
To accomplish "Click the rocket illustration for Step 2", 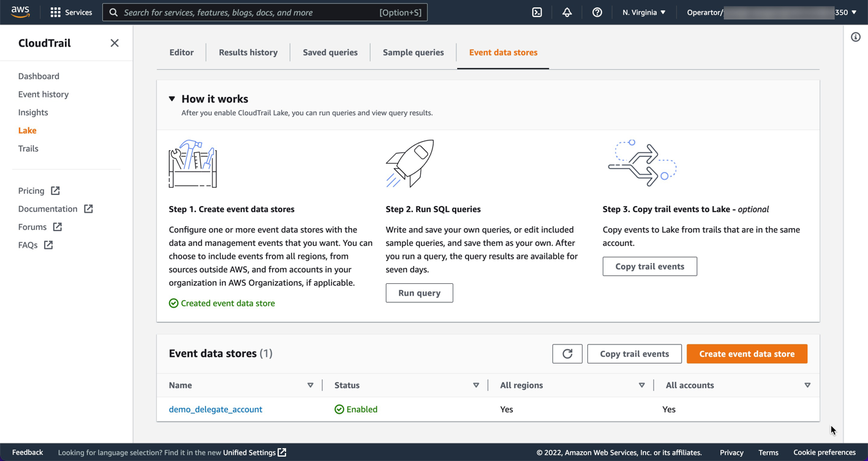I will pyautogui.click(x=410, y=164).
